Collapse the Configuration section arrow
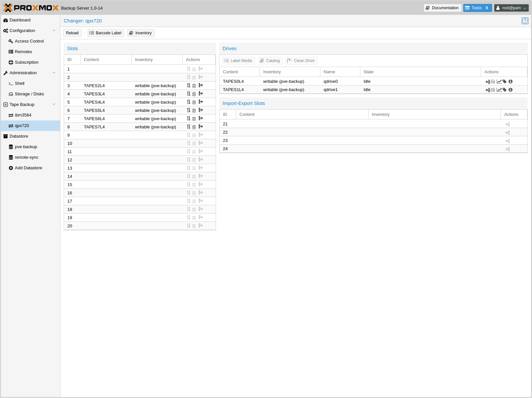The height and width of the screenshot is (398, 532). pos(54,31)
